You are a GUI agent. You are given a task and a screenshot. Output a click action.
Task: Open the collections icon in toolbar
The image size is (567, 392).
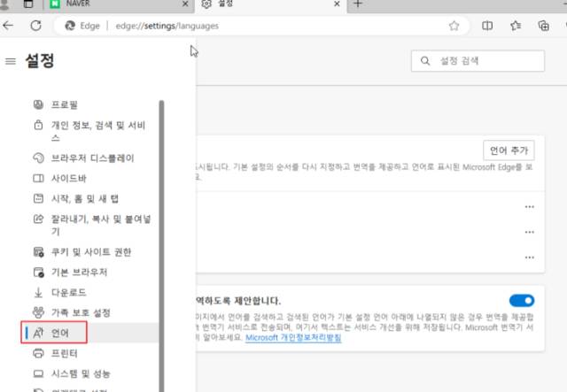(x=543, y=26)
